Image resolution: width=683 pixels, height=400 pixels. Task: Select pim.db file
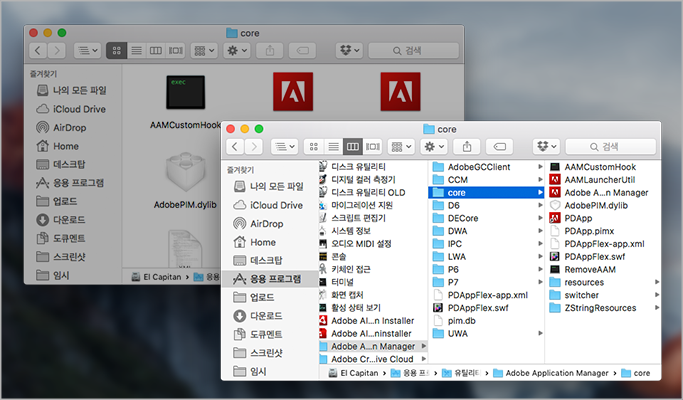pos(487,321)
